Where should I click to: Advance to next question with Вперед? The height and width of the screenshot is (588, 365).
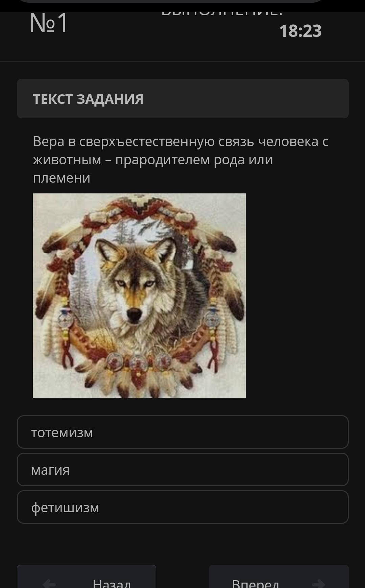279,577
